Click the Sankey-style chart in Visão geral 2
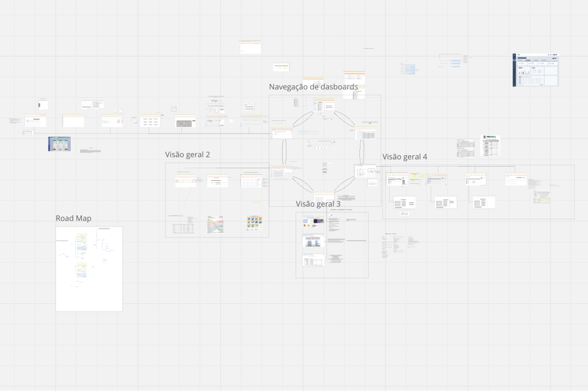The width and height of the screenshot is (588, 391). pyautogui.click(x=215, y=224)
